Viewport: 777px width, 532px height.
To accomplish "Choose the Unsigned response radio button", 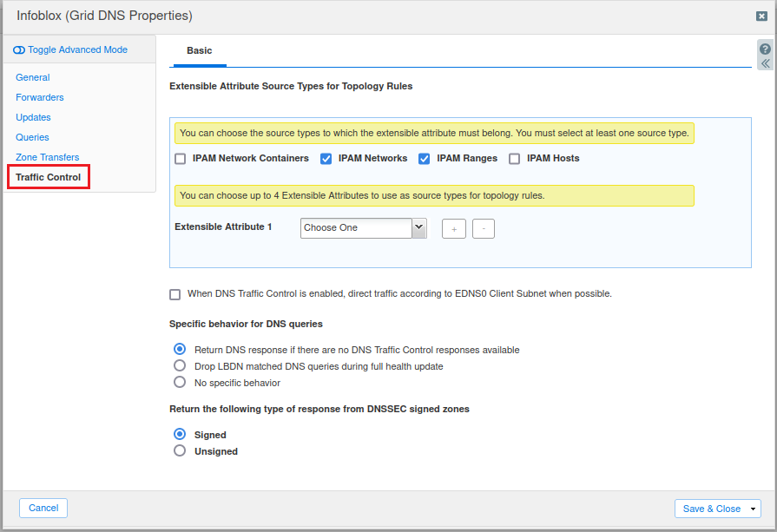I will (x=180, y=451).
